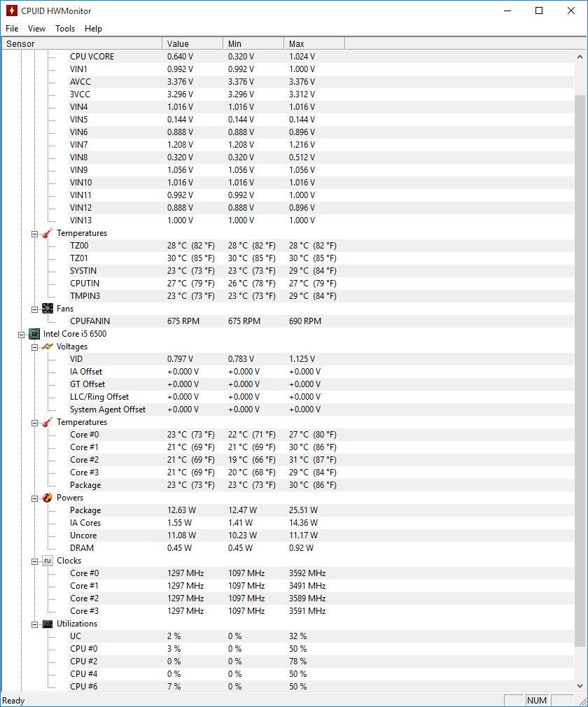The height and width of the screenshot is (707, 588).
Task: Collapse the Fans tree section
Action: coord(34,309)
